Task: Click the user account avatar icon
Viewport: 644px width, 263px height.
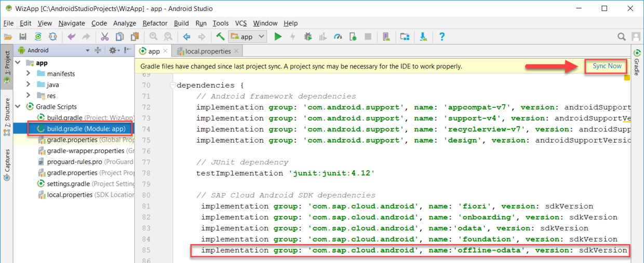Action: [636, 37]
